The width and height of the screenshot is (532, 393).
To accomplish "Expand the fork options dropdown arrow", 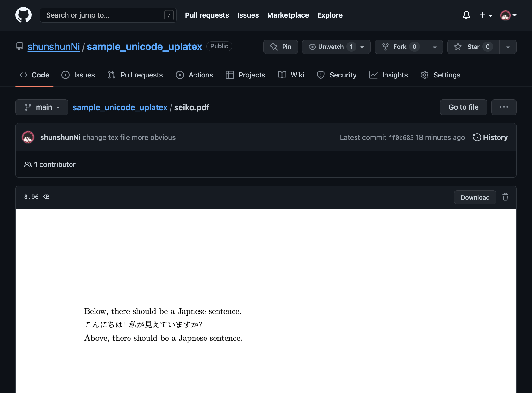I will pyautogui.click(x=435, y=47).
